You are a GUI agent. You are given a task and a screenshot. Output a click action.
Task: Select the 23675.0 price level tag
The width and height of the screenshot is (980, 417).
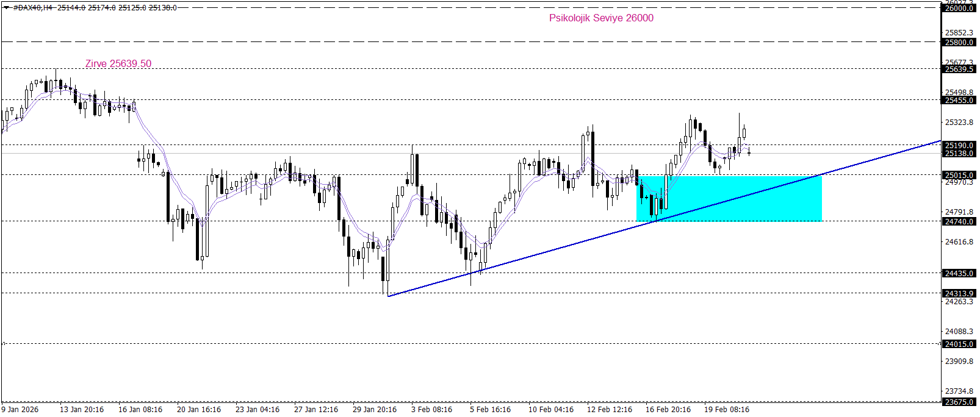(x=959, y=402)
